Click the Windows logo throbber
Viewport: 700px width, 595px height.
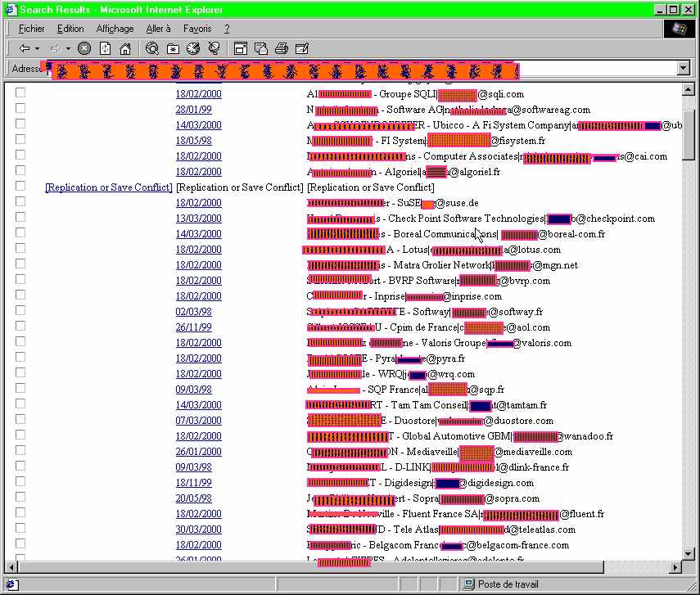(679, 29)
